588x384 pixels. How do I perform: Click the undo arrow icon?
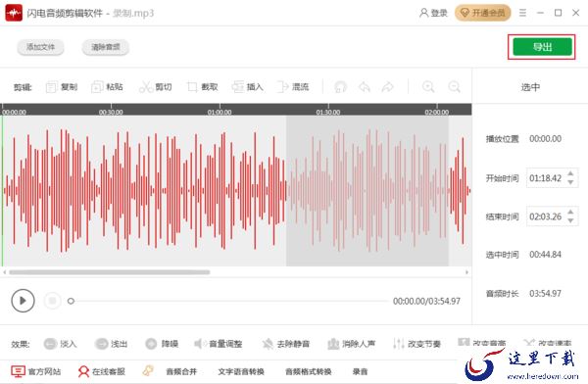click(365, 87)
